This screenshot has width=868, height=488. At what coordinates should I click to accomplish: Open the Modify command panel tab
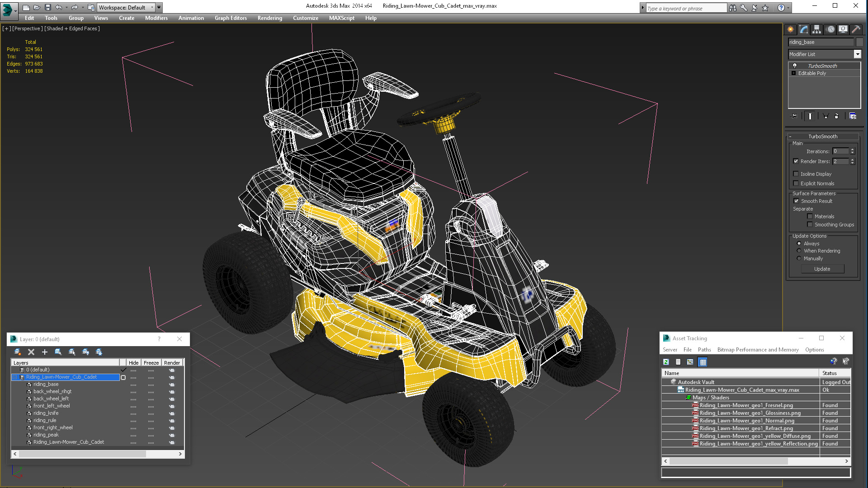point(804,29)
